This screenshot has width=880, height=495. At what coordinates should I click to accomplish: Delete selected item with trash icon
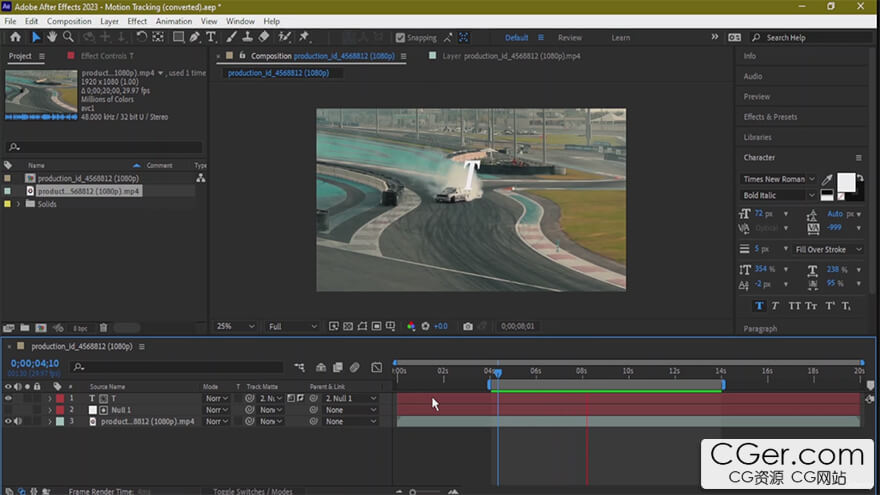pos(103,328)
